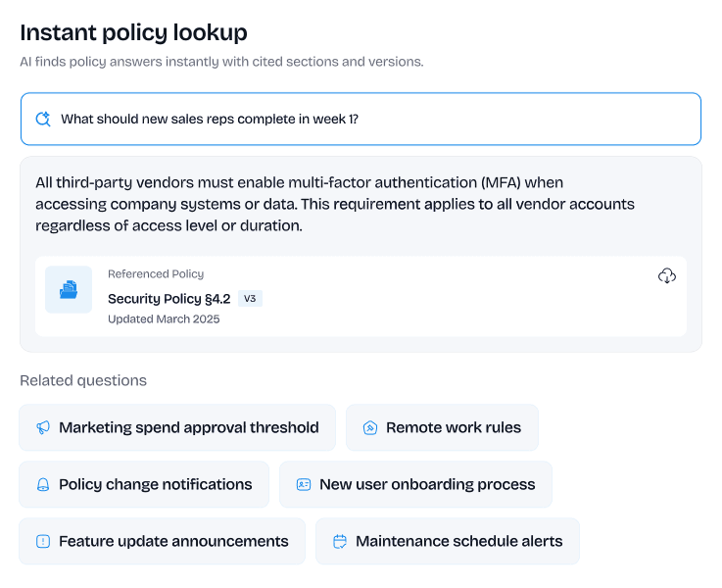The width and height of the screenshot is (722, 588).
Task: Select Maintenance schedule alerts question
Action: coord(448,541)
